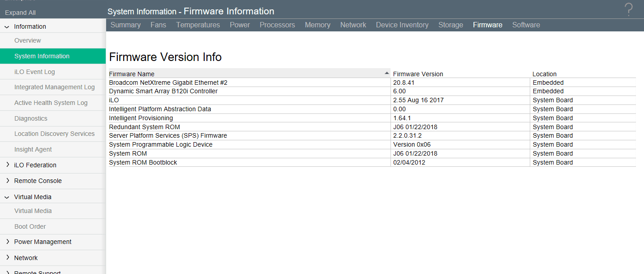Expand the Remote Console section
644x274 pixels.
(x=7, y=181)
